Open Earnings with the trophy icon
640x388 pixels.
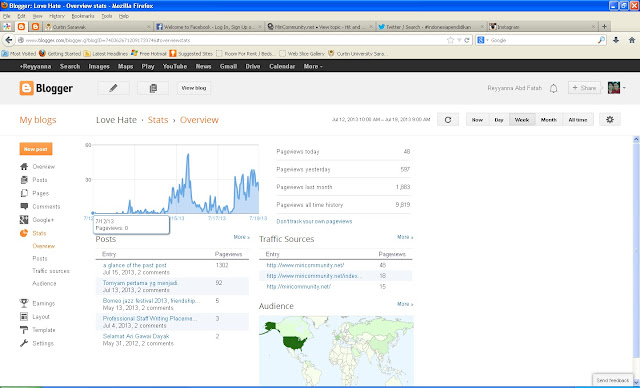pos(37,303)
